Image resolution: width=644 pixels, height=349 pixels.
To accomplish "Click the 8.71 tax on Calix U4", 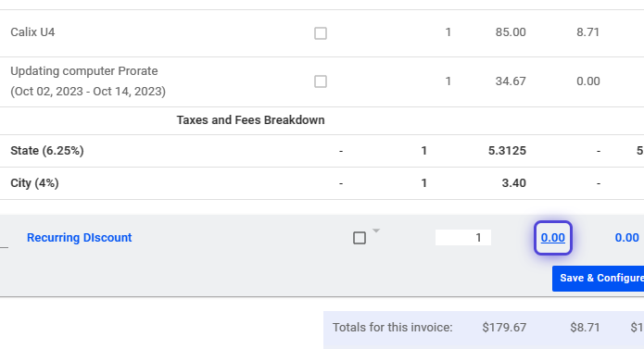I will click(x=587, y=32).
